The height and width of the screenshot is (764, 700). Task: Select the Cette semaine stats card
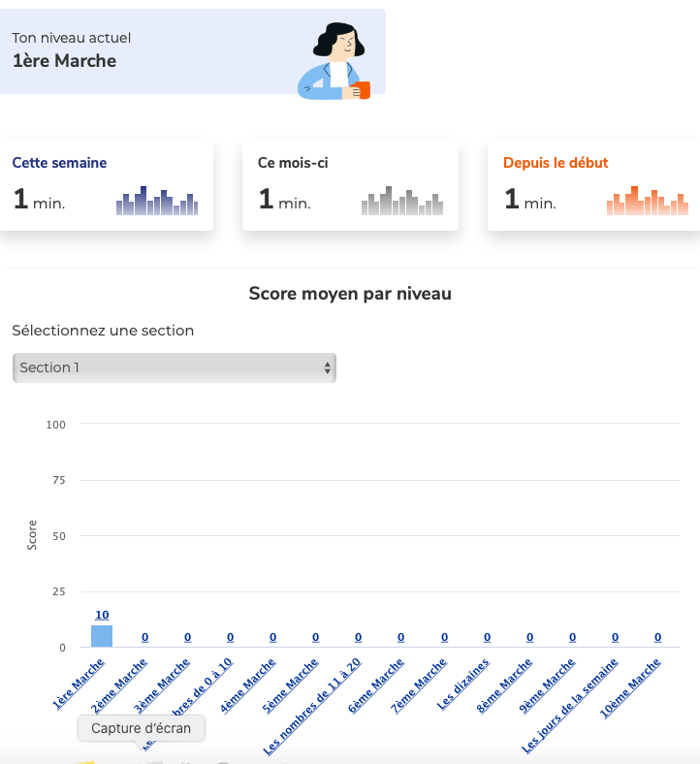click(x=106, y=185)
